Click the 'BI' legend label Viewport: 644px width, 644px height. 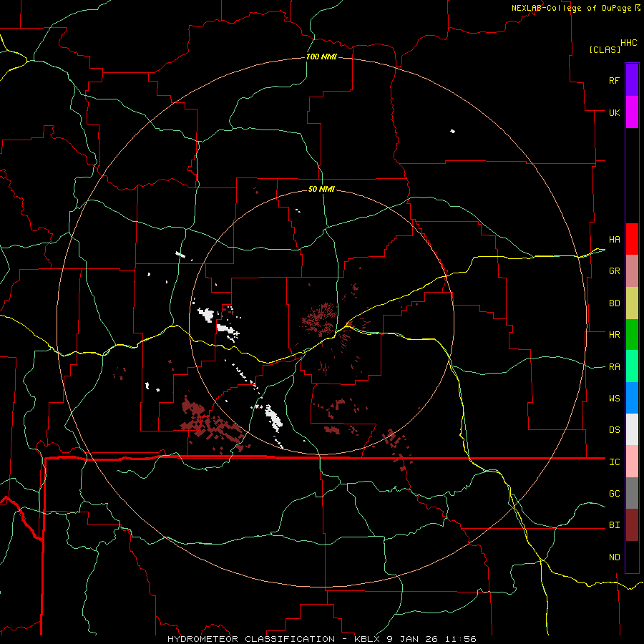tap(615, 525)
